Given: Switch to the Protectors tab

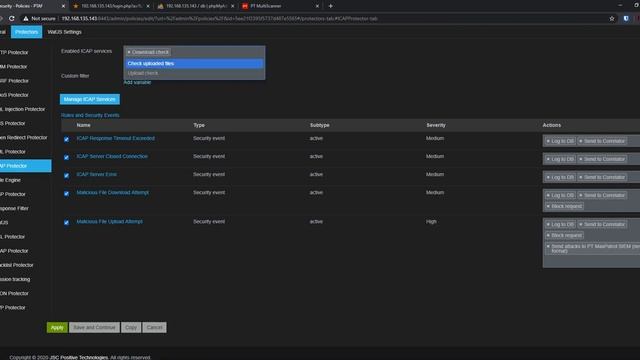Looking at the screenshot, I should click(27, 32).
